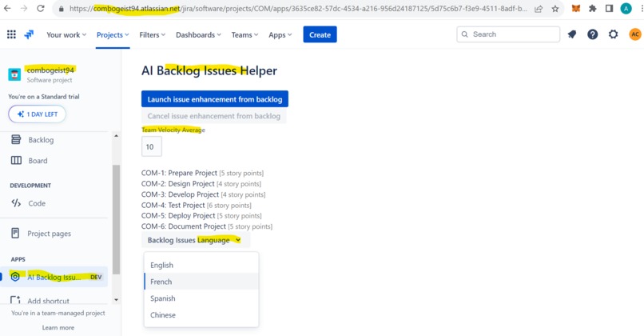Click the COM-6: Document Project issue
The width and height of the screenshot is (644, 336).
pyautogui.click(x=207, y=226)
